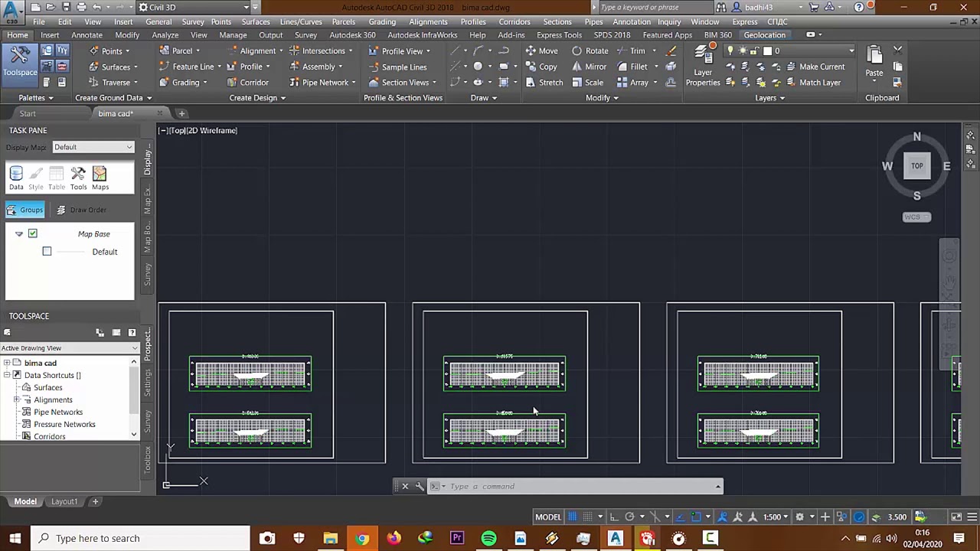Toggle MODEL space button in status bar
The image size is (980, 551).
[548, 517]
